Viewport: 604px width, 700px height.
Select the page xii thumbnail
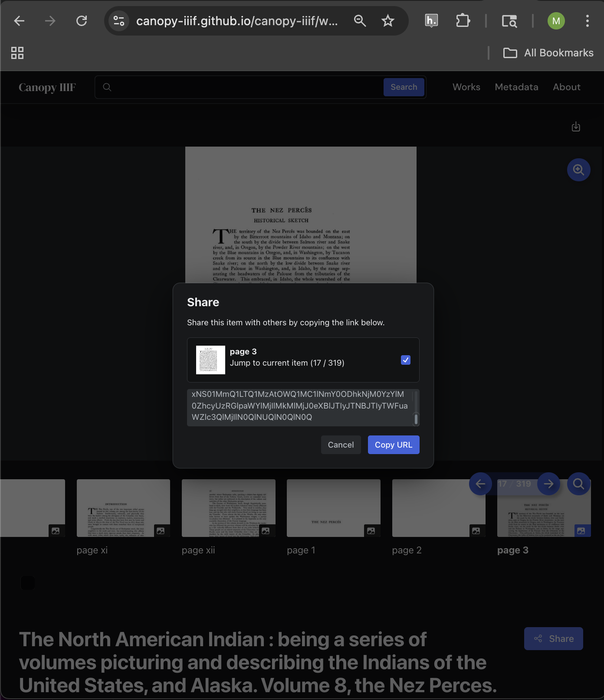(x=228, y=508)
